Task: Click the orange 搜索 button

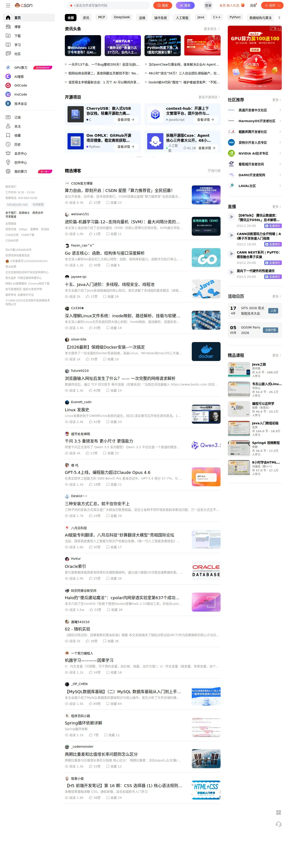Action: (163, 5)
